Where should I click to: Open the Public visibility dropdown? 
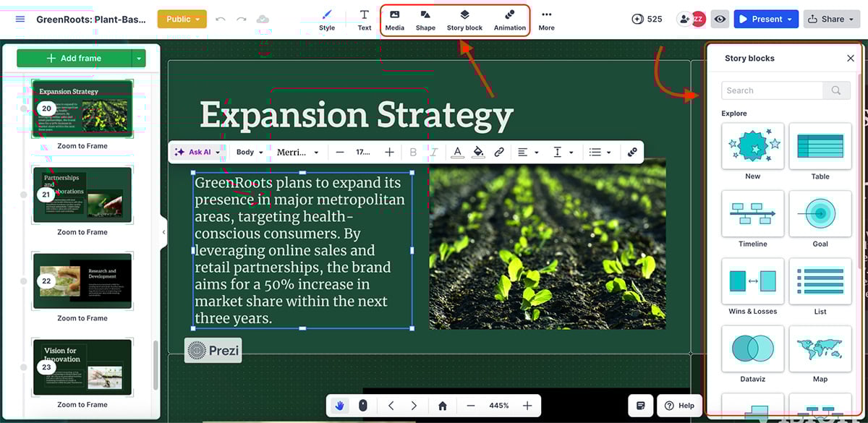[182, 19]
